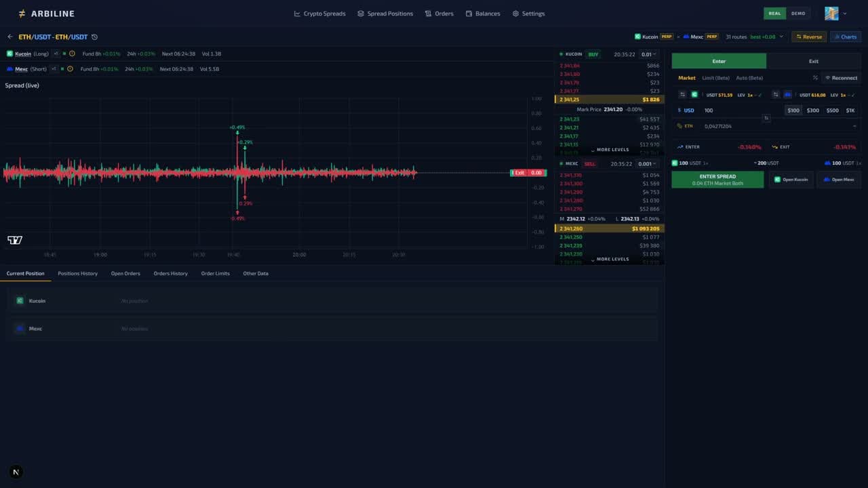The image size is (868, 488).
Task: Click the Open Kucoin button
Action: pyautogui.click(x=791, y=180)
